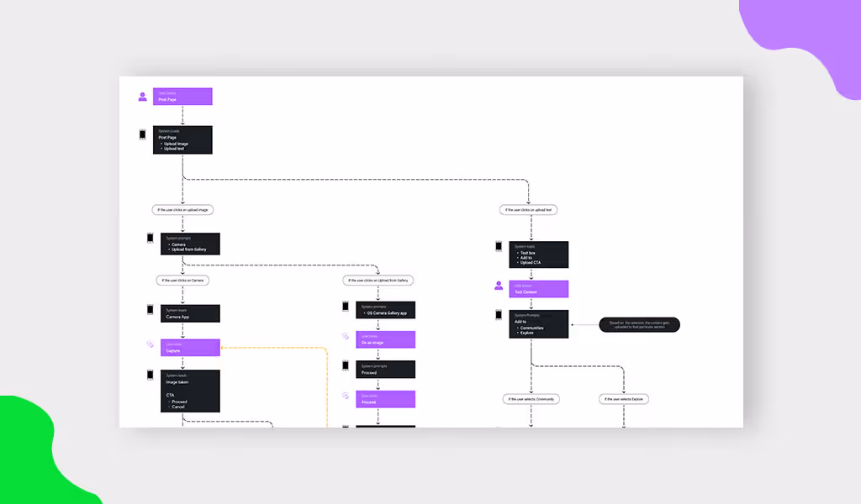Click phone icon beside Text box / Upload CTA node
The height and width of the screenshot is (504, 861).
tap(499, 246)
